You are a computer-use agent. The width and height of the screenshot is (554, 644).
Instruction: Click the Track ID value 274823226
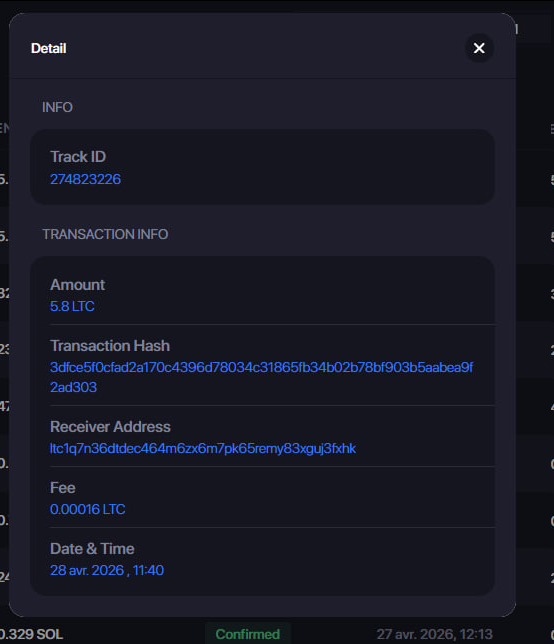click(85, 179)
